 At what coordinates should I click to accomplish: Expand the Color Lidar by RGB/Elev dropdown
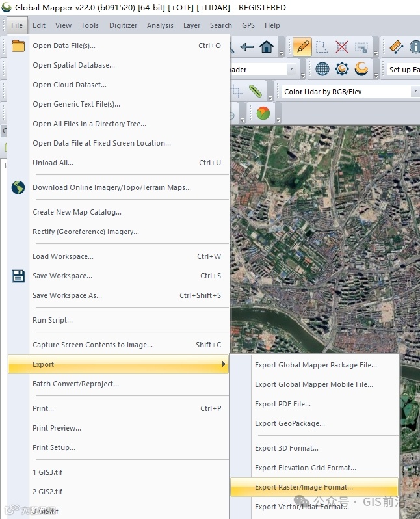point(415,92)
